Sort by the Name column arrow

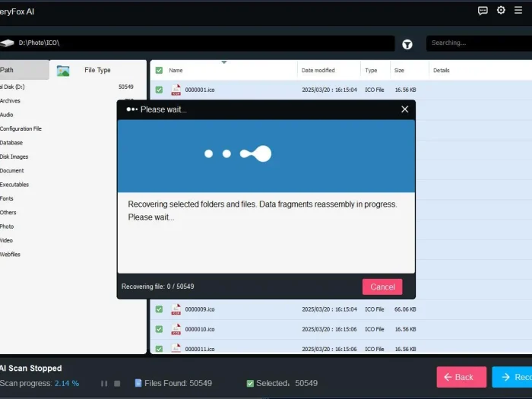tap(223, 63)
